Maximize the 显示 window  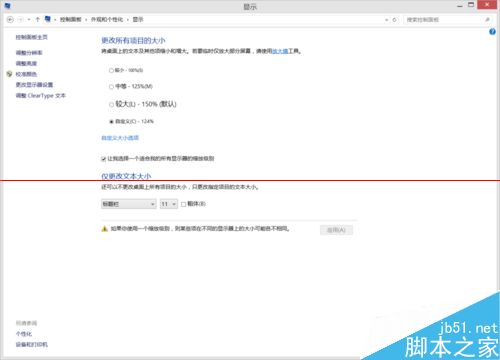coord(471,5)
